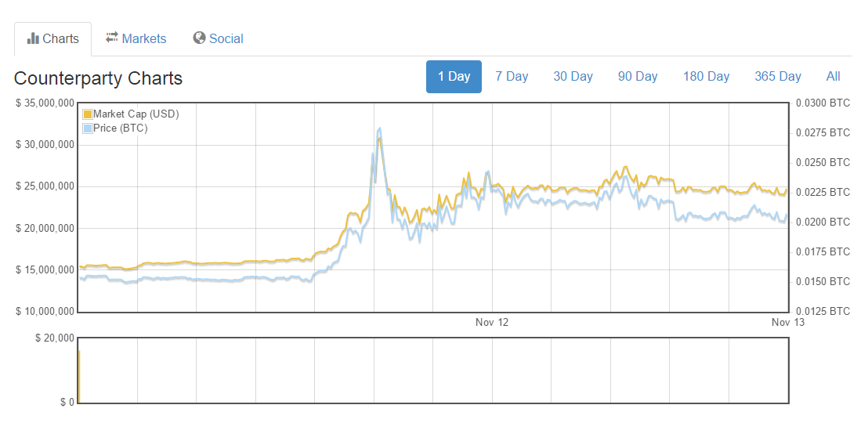Click the Nov 13 axis label
The height and width of the screenshot is (423, 868).
[x=788, y=322]
